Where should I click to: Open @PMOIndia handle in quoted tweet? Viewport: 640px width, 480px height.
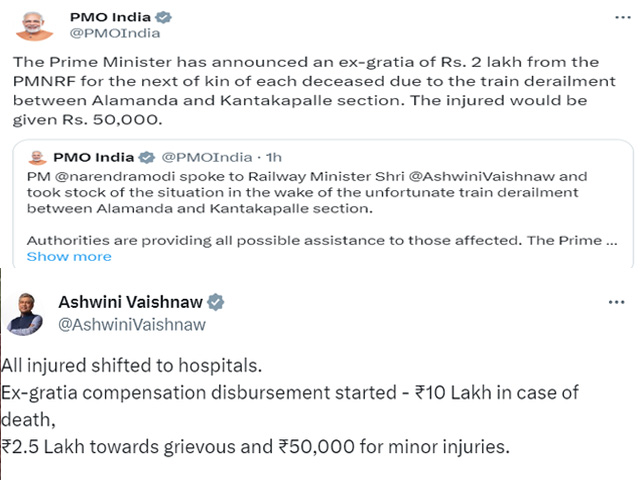tap(207, 158)
